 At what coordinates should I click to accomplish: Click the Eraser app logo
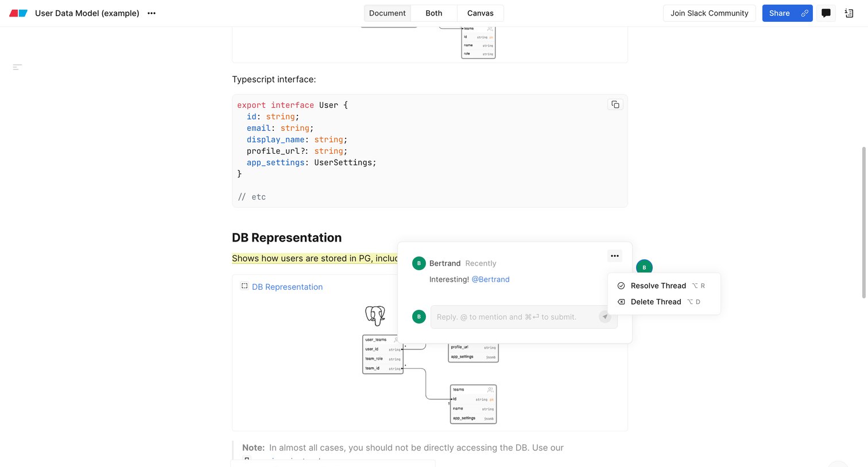click(18, 13)
